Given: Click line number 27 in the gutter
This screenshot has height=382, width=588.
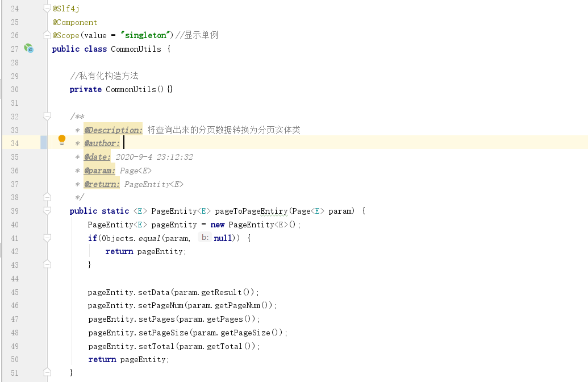Looking at the screenshot, I should (x=15, y=49).
